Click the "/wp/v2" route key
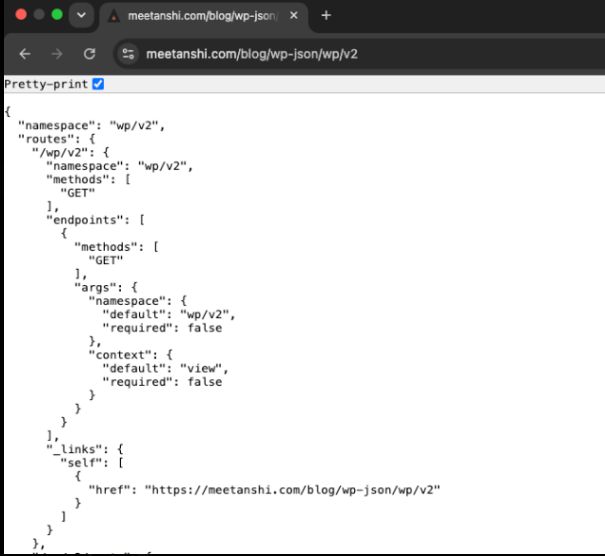Image resolution: width=605 pixels, height=556 pixels. click(x=60, y=152)
